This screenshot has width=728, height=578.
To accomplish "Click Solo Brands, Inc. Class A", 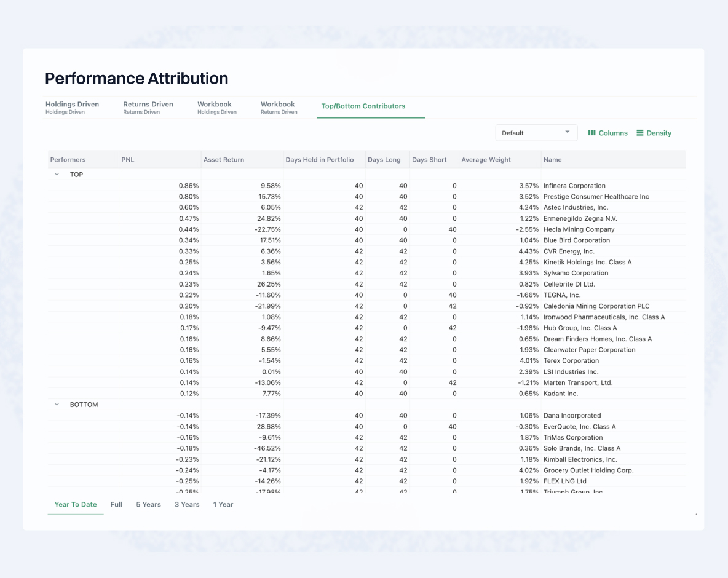I will tap(582, 448).
